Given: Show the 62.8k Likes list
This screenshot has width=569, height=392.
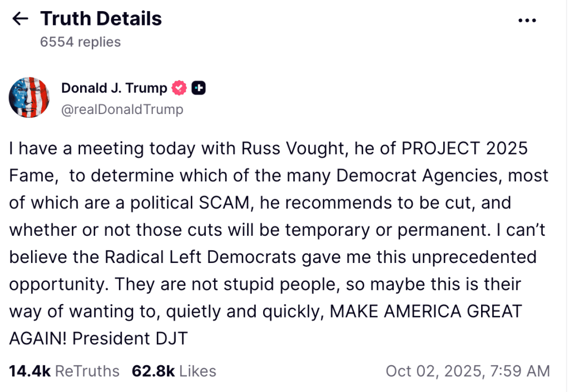Looking at the screenshot, I should (174, 371).
